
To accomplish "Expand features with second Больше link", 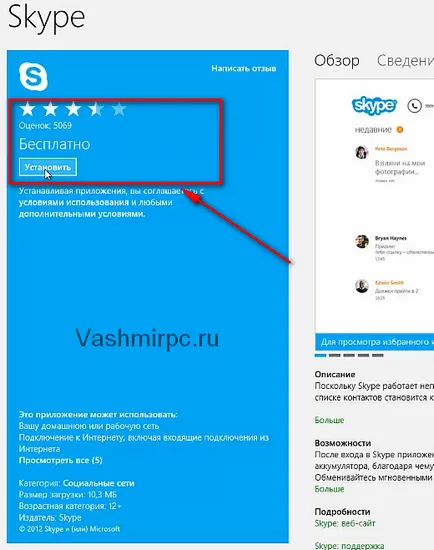I will pos(329,489).
